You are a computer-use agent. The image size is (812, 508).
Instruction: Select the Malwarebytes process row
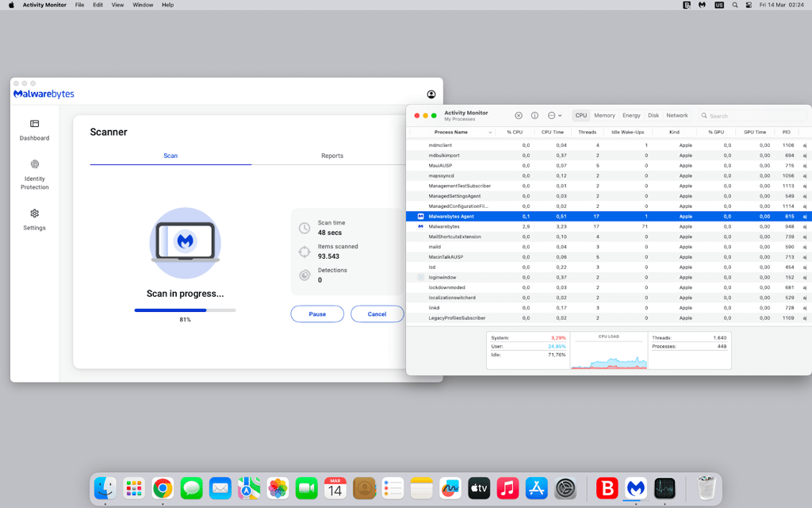point(609,226)
